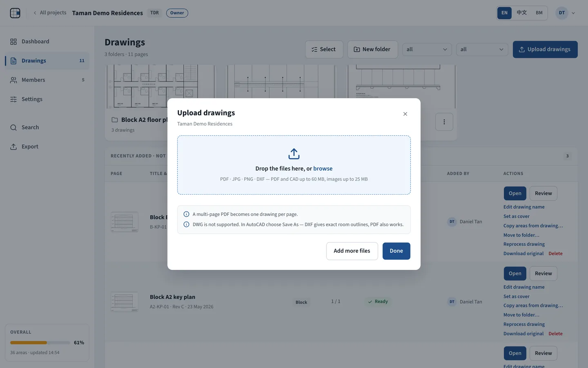Switch language to 中文
Viewport: 588px width, 368px height.
point(521,13)
